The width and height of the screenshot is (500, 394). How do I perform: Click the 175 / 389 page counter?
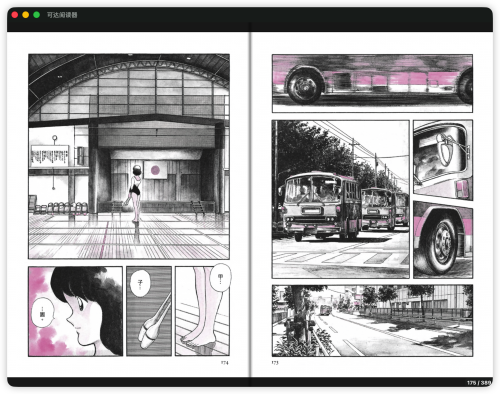(479, 383)
